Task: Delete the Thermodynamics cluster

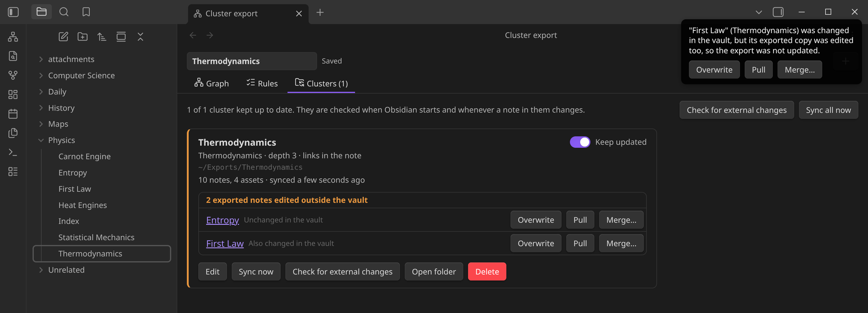Action: click(x=487, y=272)
